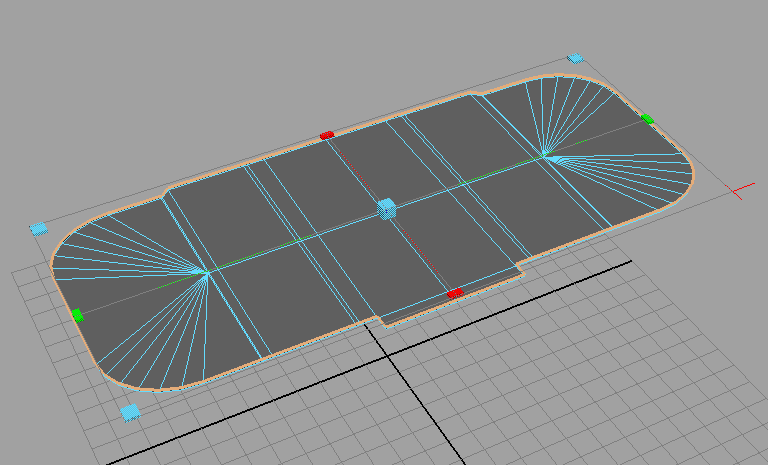Image resolution: width=768 pixels, height=465 pixels.
Task: Select the green handle on the right rounded end
Action: click(x=648, y=119)
